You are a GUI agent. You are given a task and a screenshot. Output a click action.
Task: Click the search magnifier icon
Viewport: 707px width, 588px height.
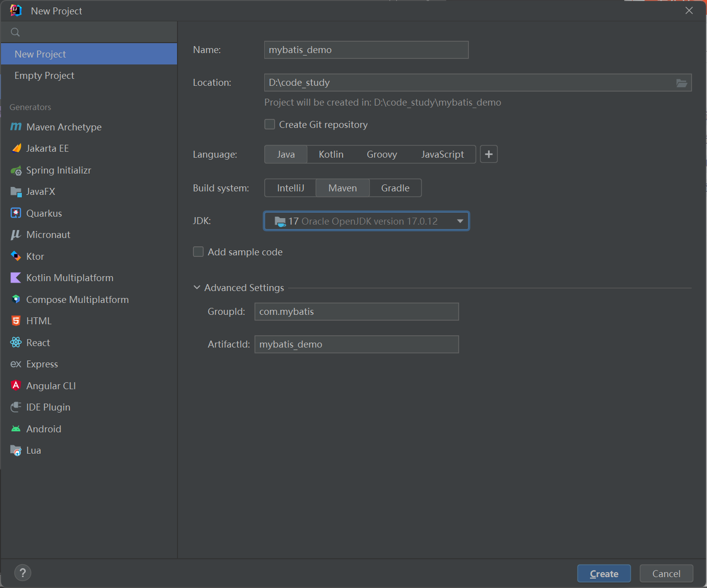(x=15, y=32)
